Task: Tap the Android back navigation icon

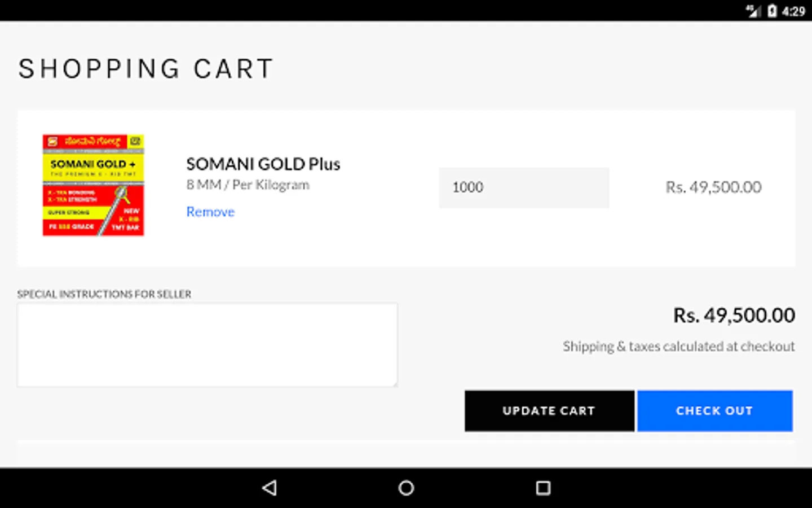Action: coord(270,488)
